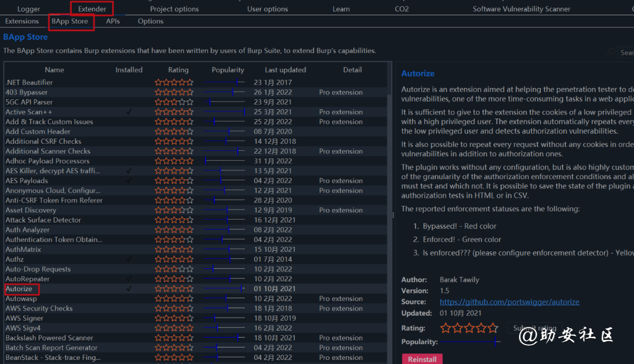This screenshot has height=364, width=634.
Task: Switch to the CO2 tab
Action: [402, 9]
